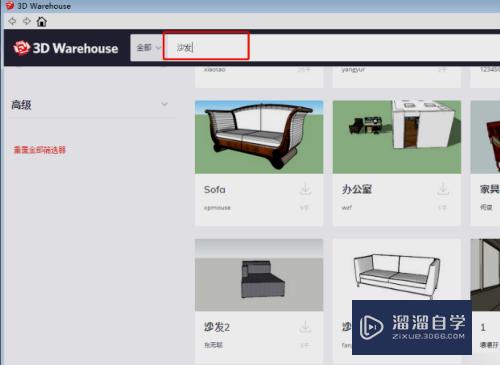Viewport: 500px width, 365px height.
Task: Download the 办公室 model
Action: [443, 189]
